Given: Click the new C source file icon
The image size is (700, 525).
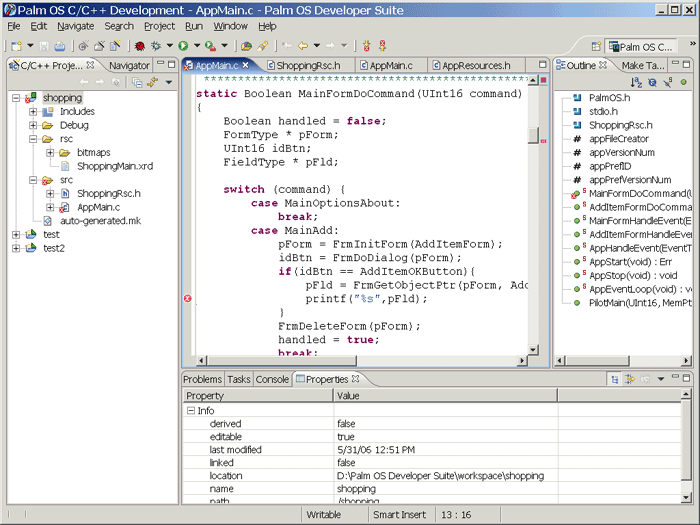Looking at the screenshot, I should click(x=115, y=46).
